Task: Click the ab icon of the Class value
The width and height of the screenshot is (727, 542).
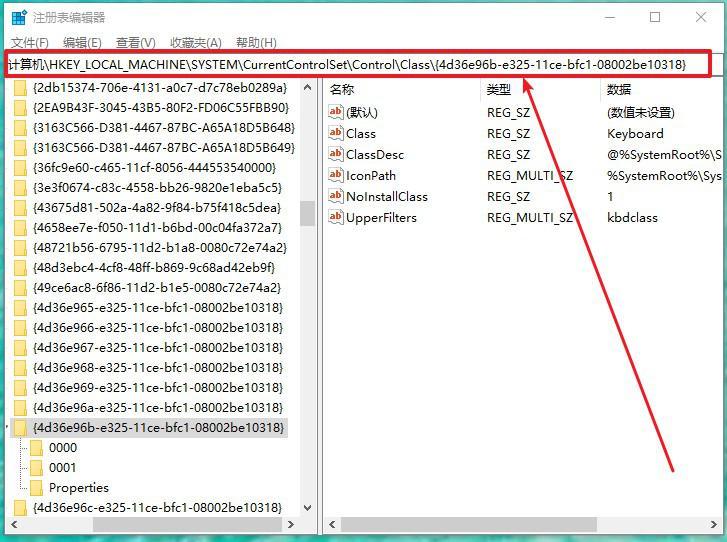Action: click(336, 134)
